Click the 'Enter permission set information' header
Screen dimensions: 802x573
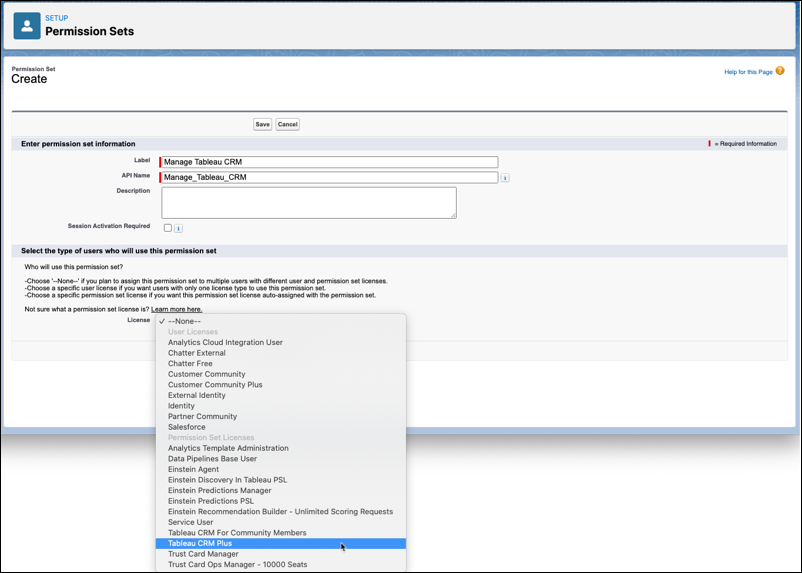pyautogui.click(x=78, y=144)
